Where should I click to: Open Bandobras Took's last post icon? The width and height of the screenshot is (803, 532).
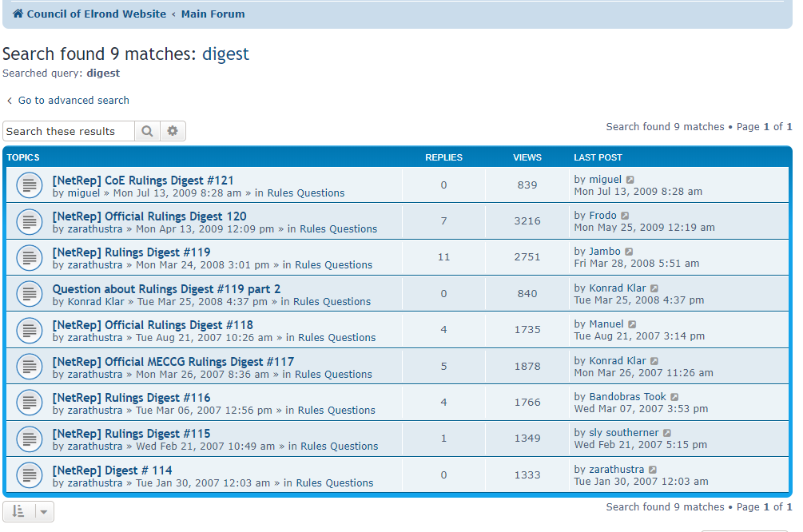pos(674,398)
